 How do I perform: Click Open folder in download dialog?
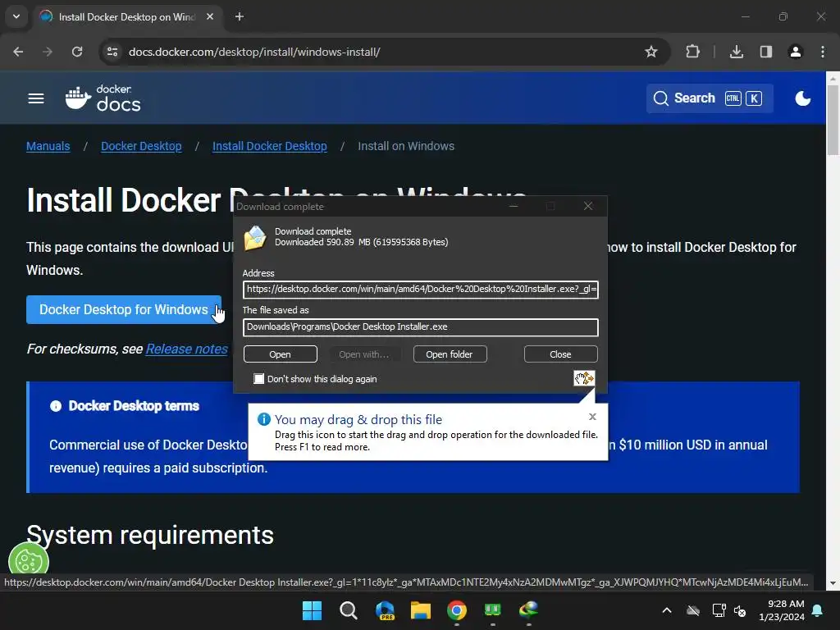tap(450, 354)
